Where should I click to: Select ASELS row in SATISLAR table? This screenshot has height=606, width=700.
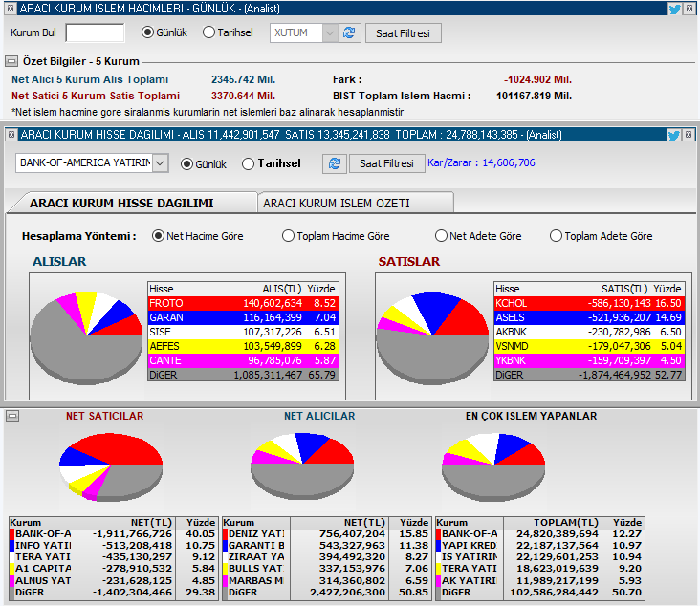pyautogui.click(x=589, y=317)
